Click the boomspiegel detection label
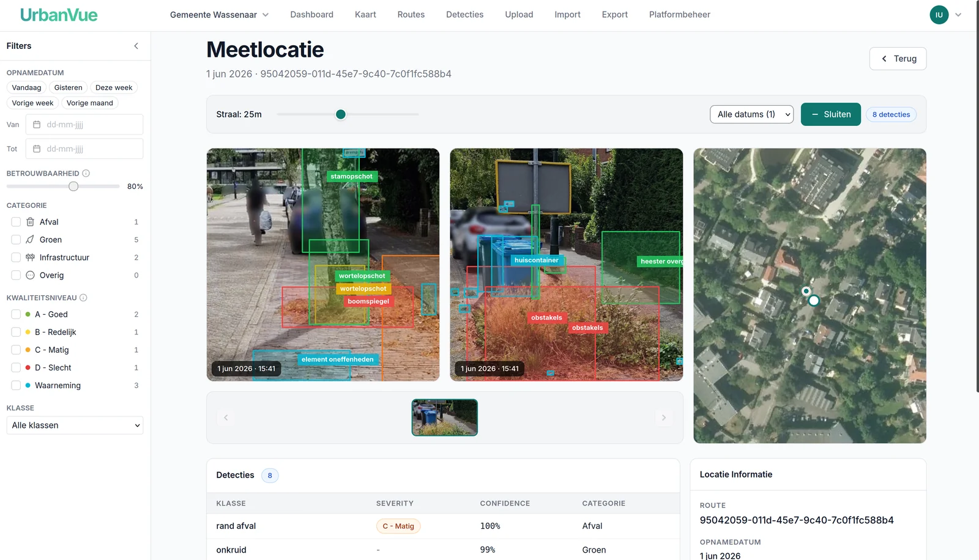979x560 pixels. (x=368, y=301)
